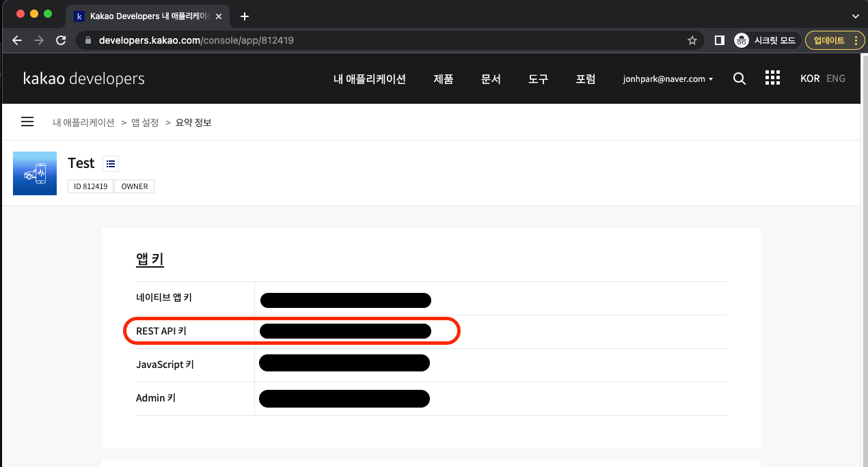Image resolution: width=868 pixels, height=467 pixels.
Task: Click the Kakao Developers tab
Action: pos(148,16)
